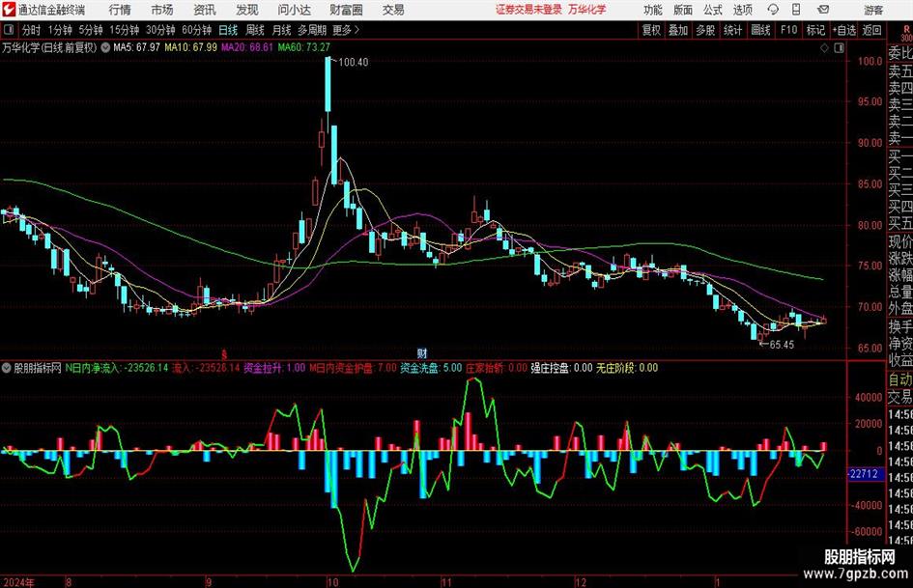
Task: Switch to 60分钟 period
Action: tap(197, 30)
